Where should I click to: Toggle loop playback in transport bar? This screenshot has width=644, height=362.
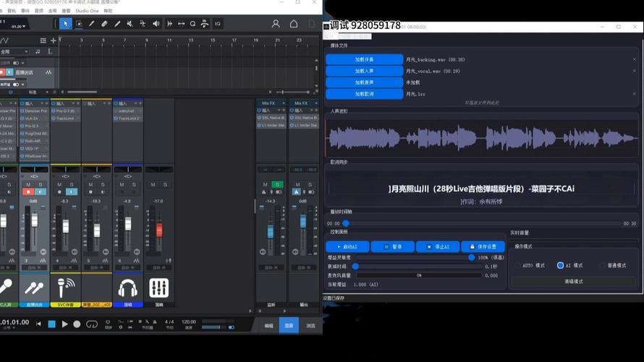[x=92, y=324]
